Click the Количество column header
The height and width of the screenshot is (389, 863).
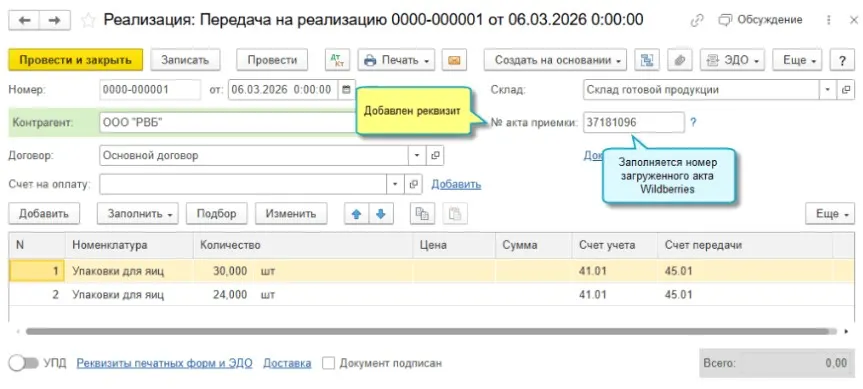[x=303, y=245]
